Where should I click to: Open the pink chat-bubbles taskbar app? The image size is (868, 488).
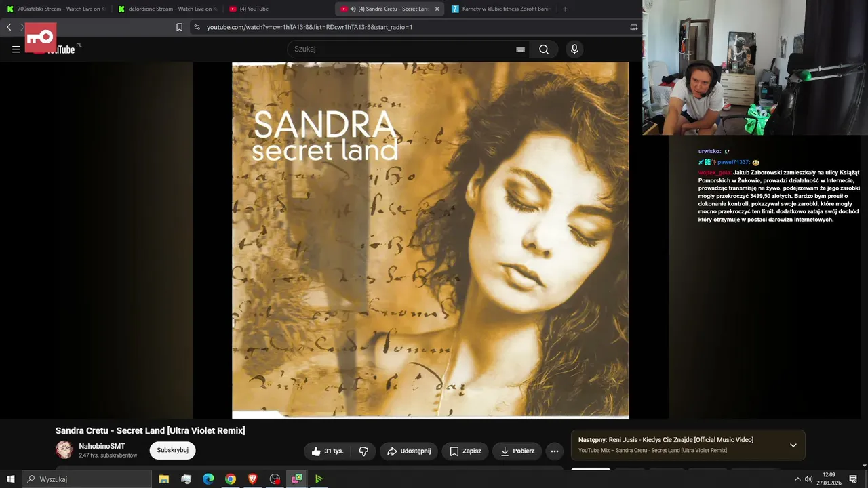coord(297,479)
